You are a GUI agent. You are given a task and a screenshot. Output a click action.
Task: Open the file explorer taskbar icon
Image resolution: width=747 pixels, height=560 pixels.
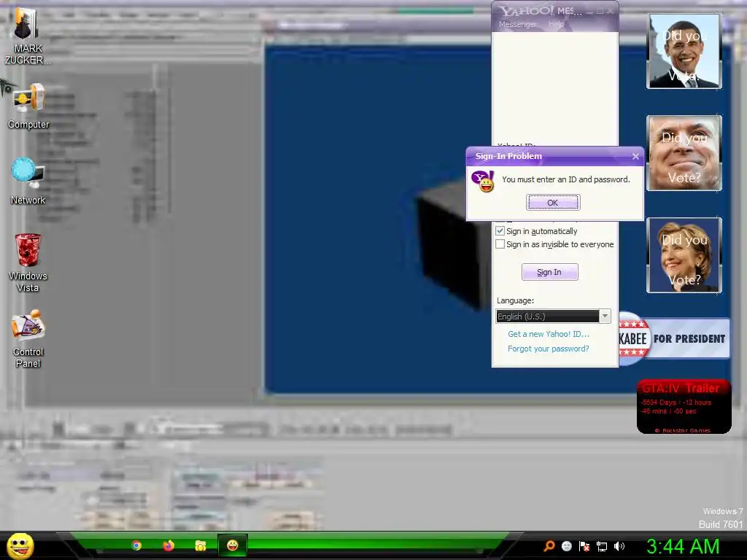[x=201, y=545]
